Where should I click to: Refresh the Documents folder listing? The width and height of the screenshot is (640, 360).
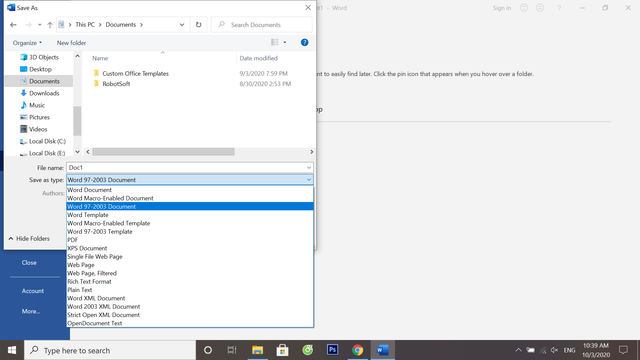198,24
